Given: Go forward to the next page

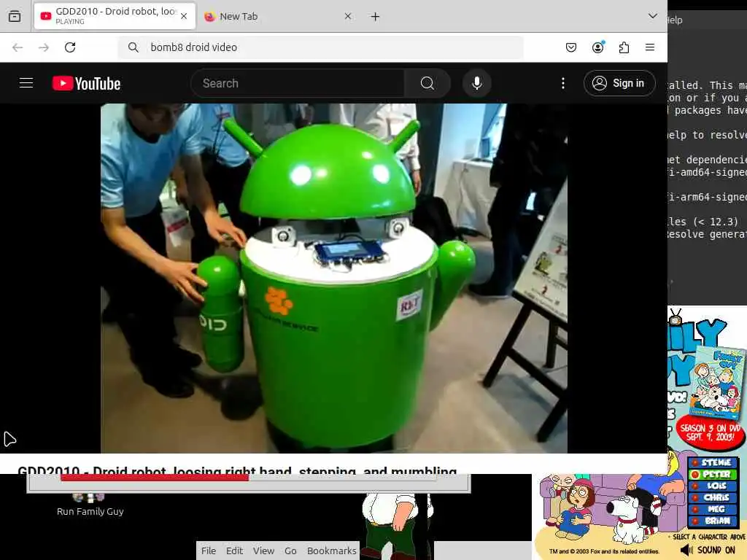Looking at the screenshot, I should pos(44,47).
